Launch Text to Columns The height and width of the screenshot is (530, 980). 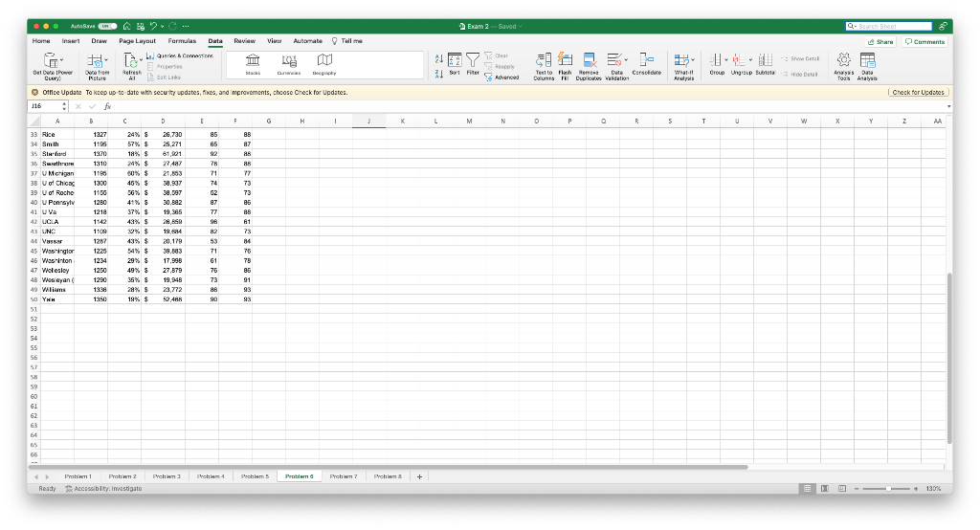click(544, 66)
